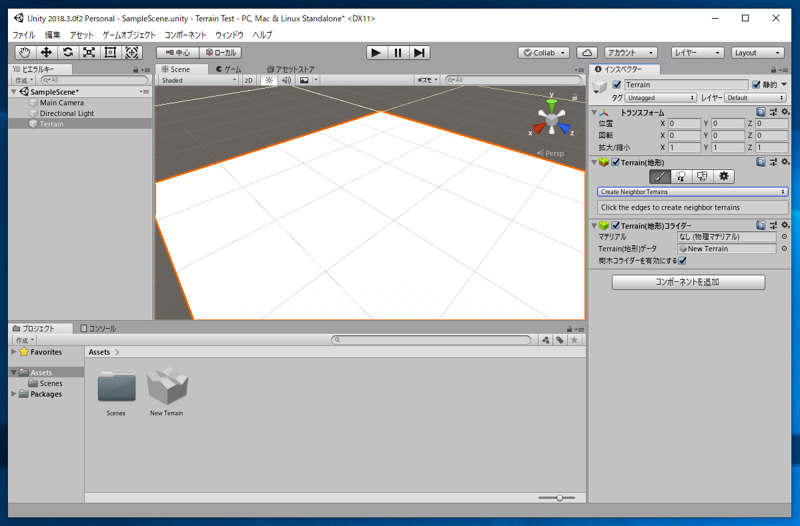Save search as favorite star icon
The height and width of the screenshot is (526, 800).
574,340
